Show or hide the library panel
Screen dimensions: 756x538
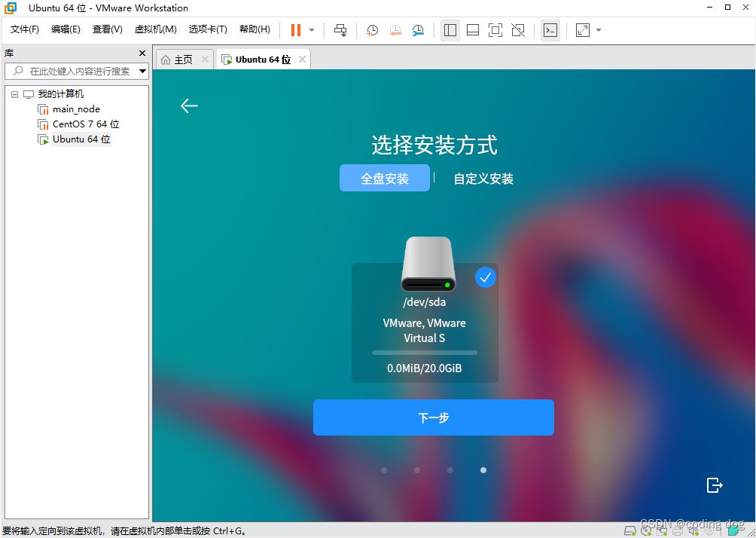point(450,30)
